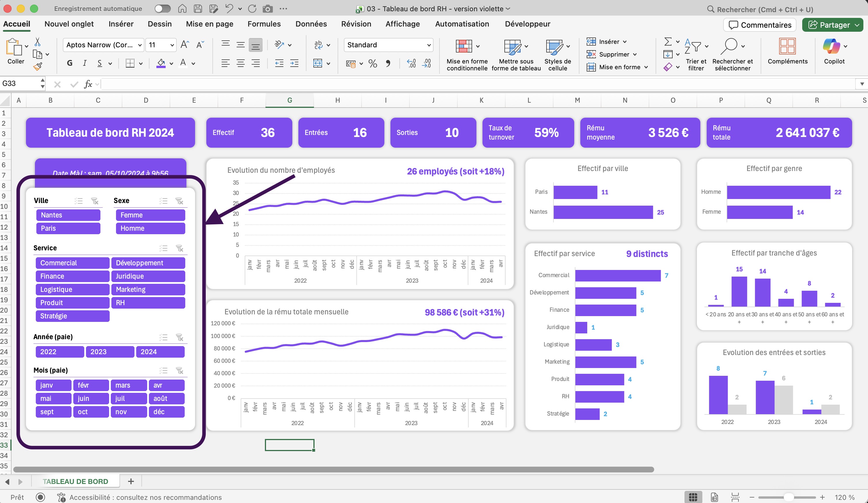Toggle multi-select in the Service slicer

[163, 248]
